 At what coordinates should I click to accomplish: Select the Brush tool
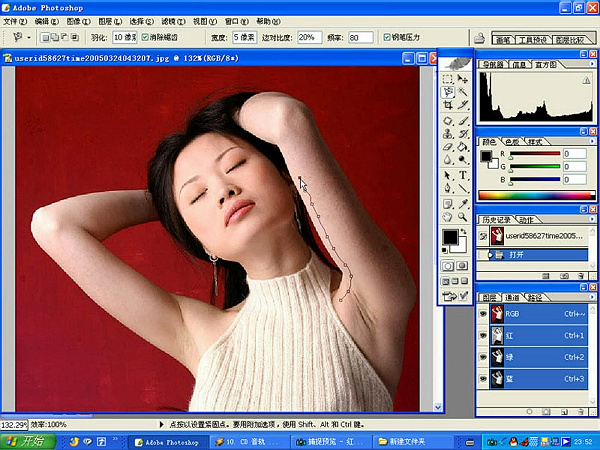[x=463, y=121]
